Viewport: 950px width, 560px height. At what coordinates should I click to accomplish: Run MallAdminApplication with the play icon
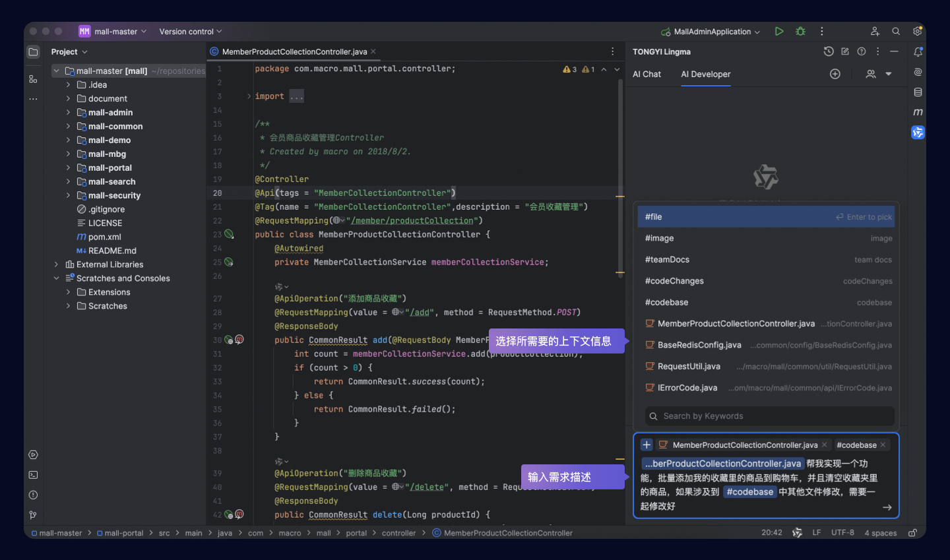[779, 31]
